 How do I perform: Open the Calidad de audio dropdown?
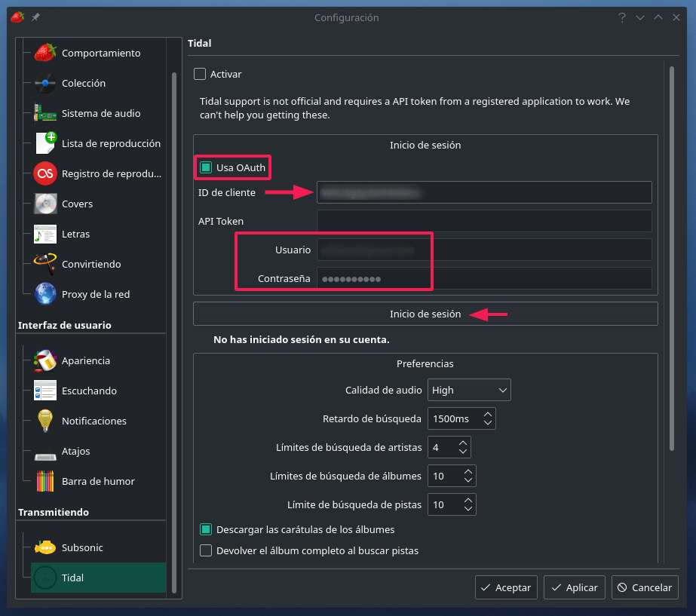pos(469,390)
